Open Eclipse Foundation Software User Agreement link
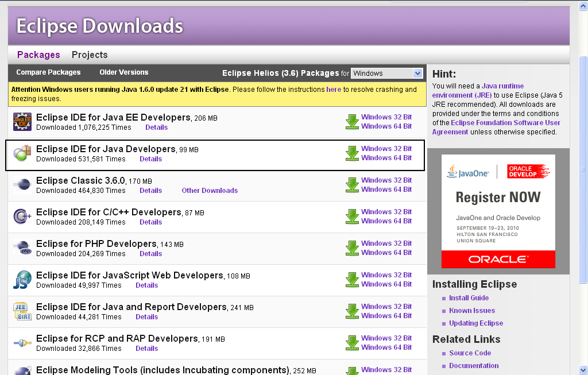 496,127
